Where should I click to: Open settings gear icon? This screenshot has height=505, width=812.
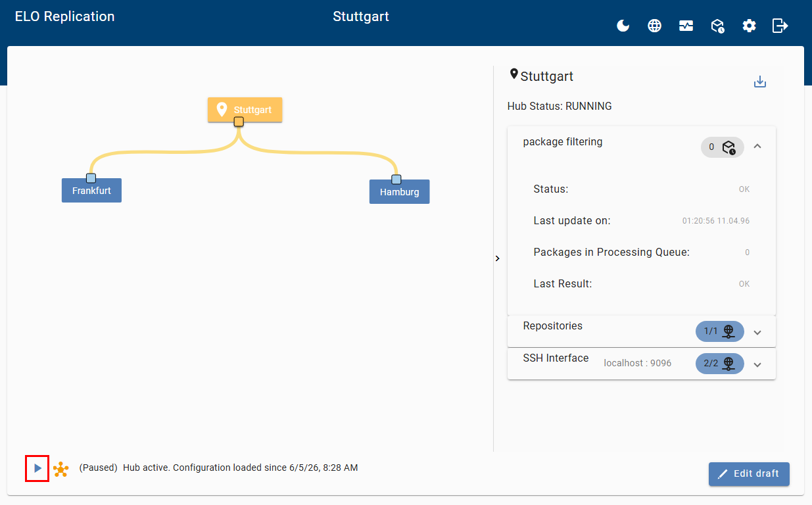(x=749, y=26)
